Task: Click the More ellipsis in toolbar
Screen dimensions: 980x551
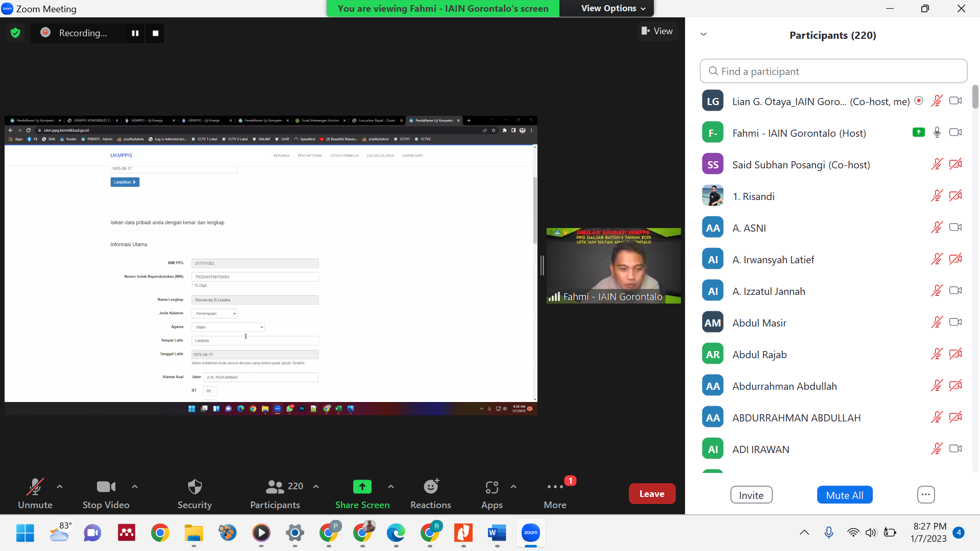Action: [x=555, y=493]
